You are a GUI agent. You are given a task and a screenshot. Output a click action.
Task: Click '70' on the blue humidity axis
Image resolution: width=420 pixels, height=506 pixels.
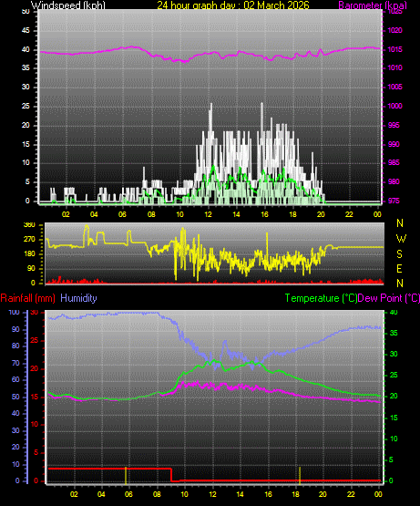[15, 364]
